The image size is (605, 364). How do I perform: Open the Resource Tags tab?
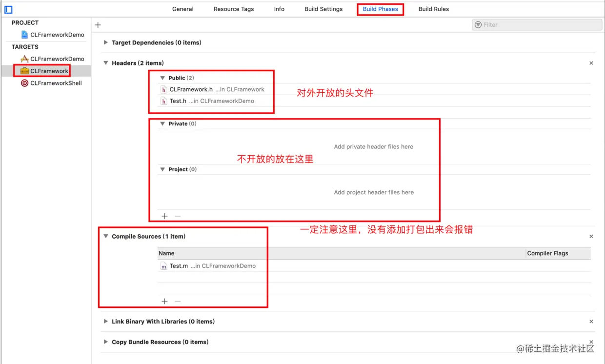click(x=234, y=9)
